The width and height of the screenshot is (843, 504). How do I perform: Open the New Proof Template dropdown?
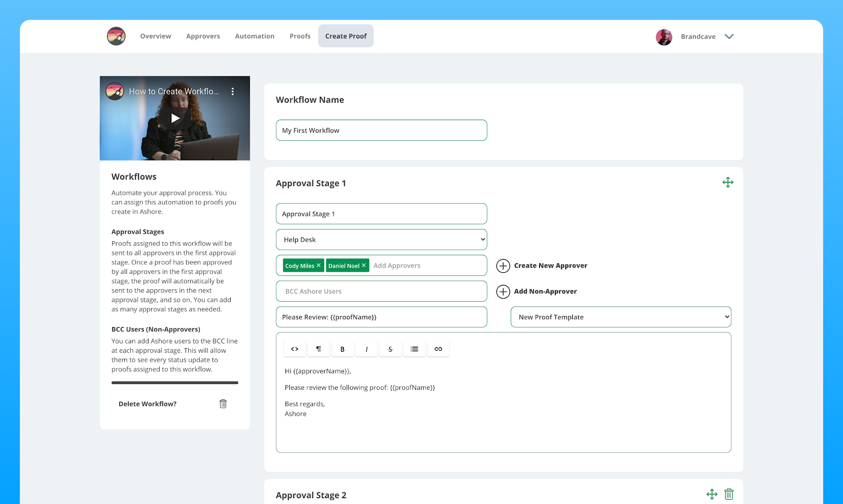621,317
